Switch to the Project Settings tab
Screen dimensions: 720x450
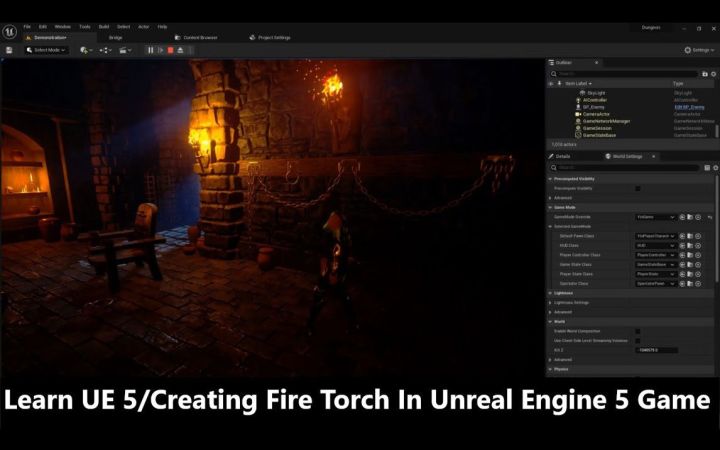(270, 38)
